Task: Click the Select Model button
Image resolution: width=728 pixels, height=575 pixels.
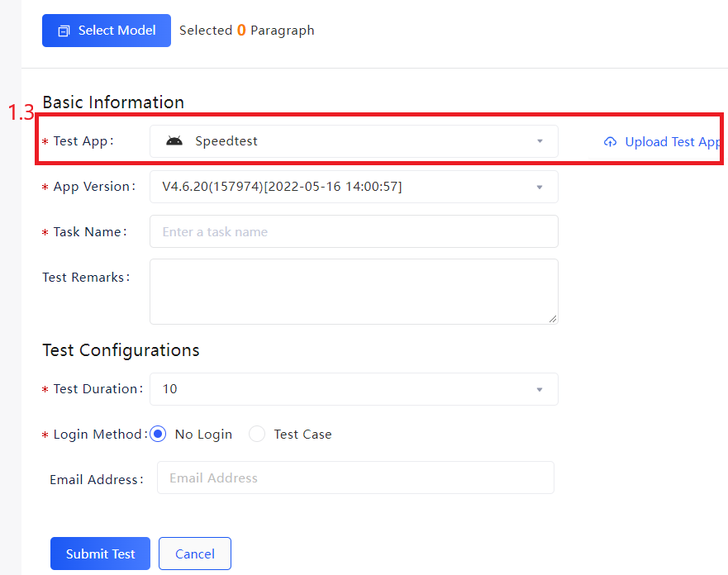Action: click(107, 31)
